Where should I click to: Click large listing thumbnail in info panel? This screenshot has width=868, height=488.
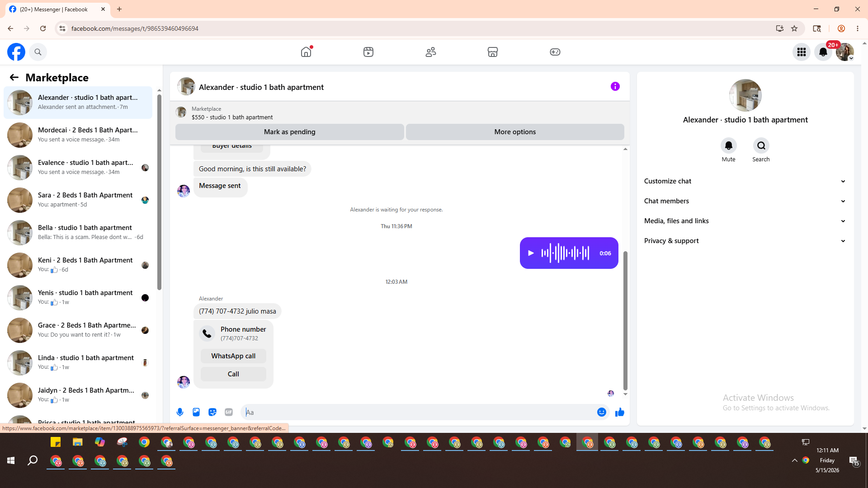745,95
